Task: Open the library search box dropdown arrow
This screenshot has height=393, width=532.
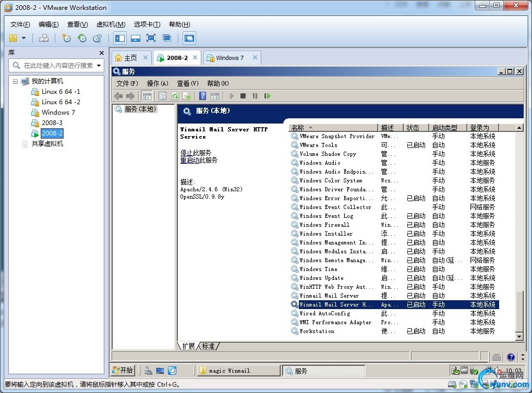Action: pos(99,66)
